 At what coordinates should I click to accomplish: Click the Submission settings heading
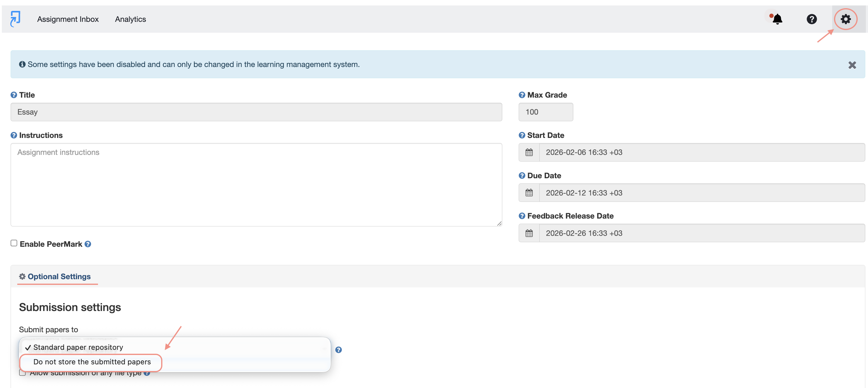tap(70, 307)
